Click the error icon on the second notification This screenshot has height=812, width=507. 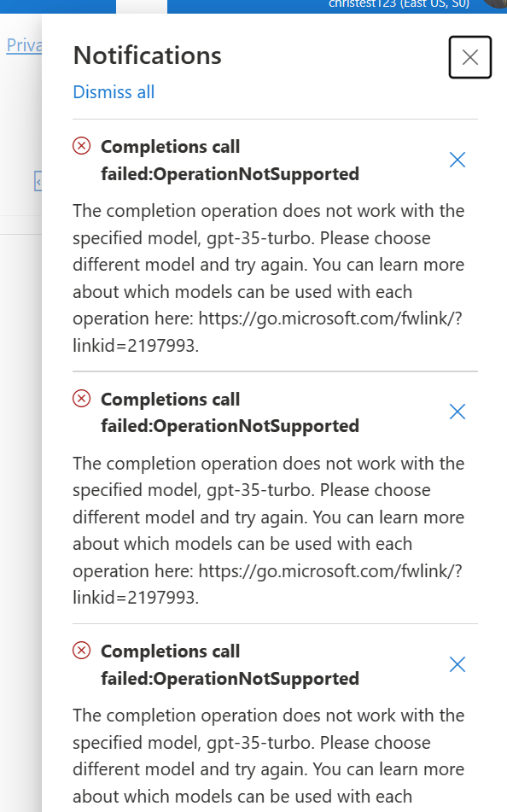pos(81,399)
